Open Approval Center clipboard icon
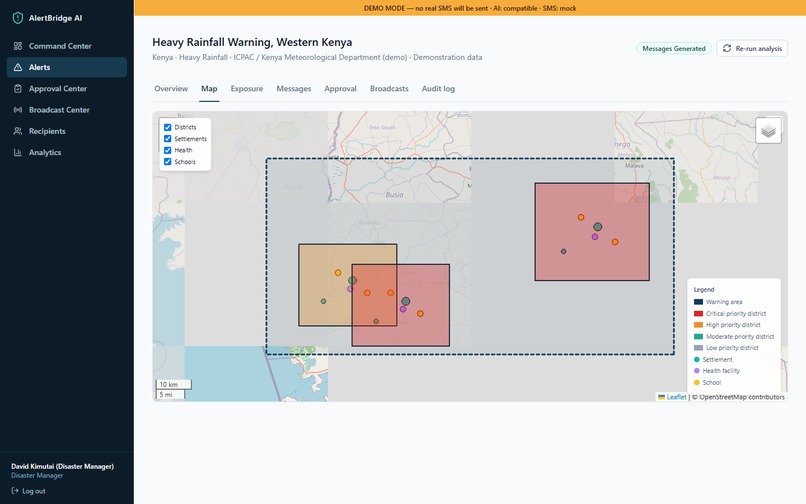 17,88
